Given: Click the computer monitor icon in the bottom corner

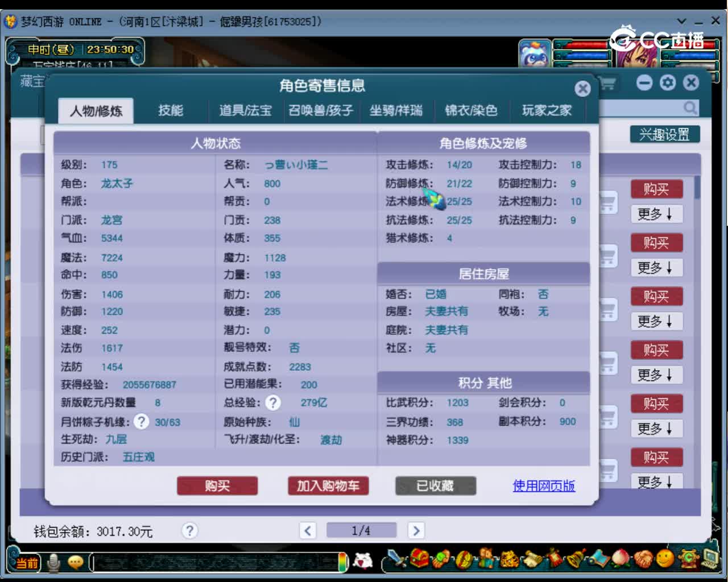Looking at the screenshot, I should 710,560.
